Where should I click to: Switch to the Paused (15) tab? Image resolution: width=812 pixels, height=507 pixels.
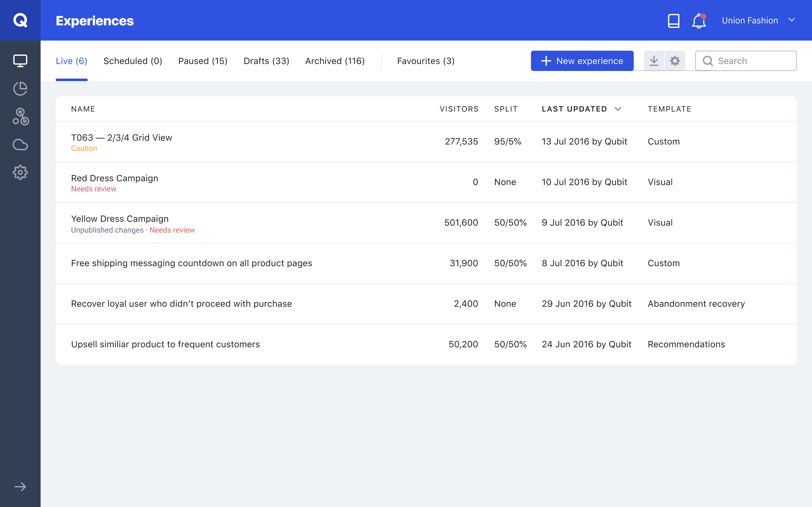click(202, 61)
